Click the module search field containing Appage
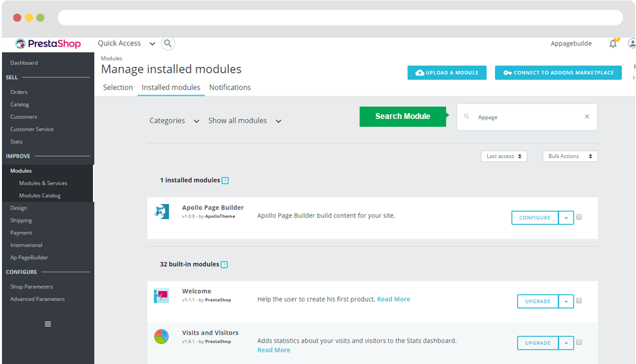Screen dimensions: 636x364 coord(527,117)
